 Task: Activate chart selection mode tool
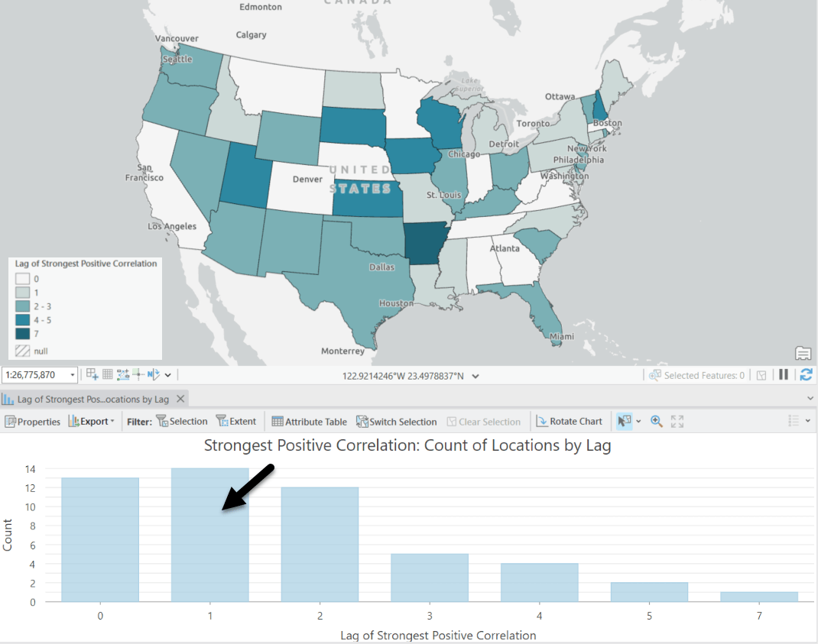click(x=624, y=422)
